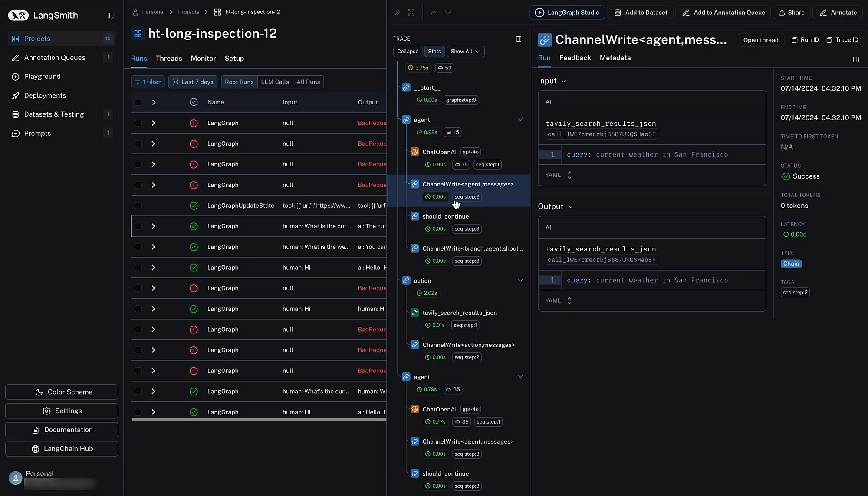This screenshot has height=496, width=868.
Task: Go to next run with down arrow
Action: tap(448, 13)
